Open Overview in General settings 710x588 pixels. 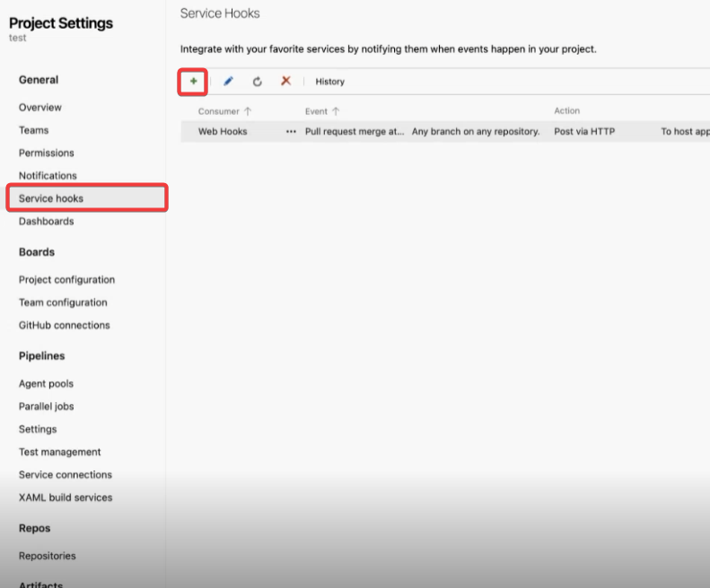[40, 108]
